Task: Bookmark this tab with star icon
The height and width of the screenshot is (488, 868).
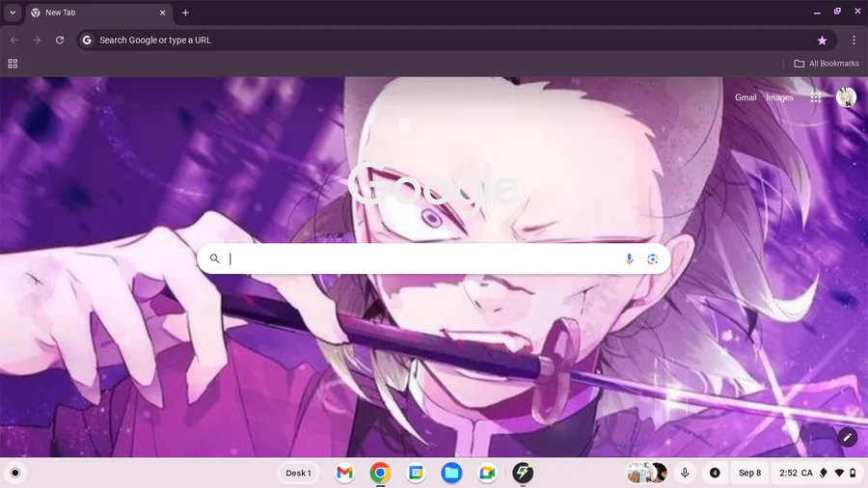Action: pyautogui.click(x=822, y=40)
